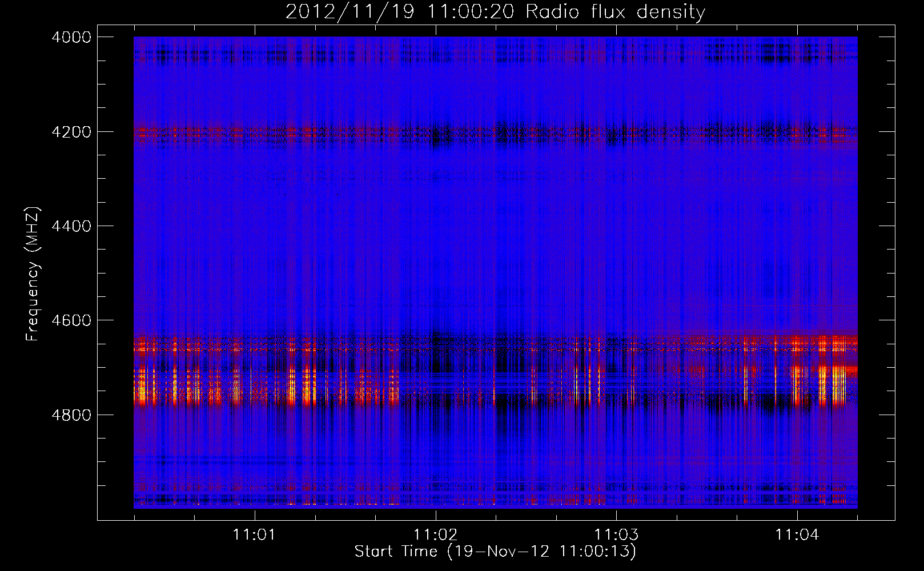This screenshot has width=924, height=571.
Task: Click the 4800 frequency tick label
Action: (x=71, y=415)
